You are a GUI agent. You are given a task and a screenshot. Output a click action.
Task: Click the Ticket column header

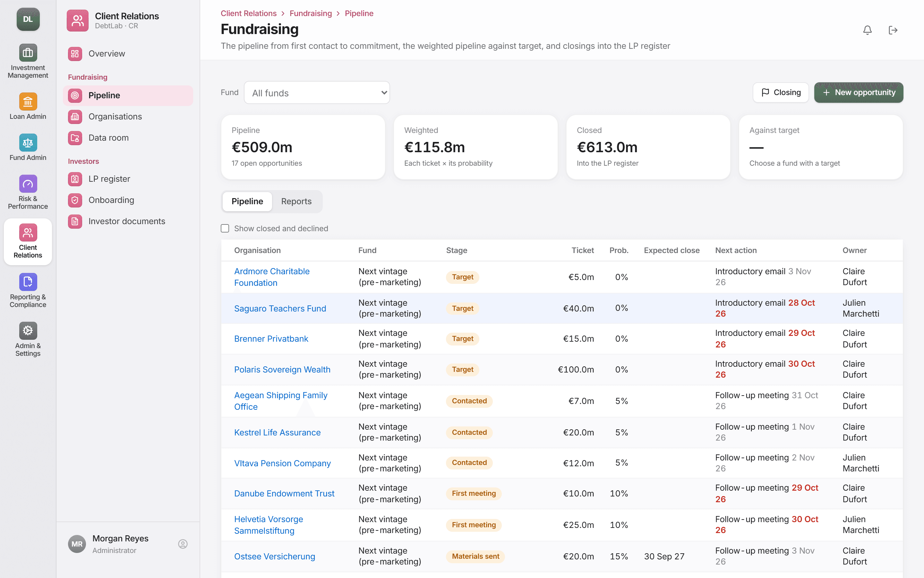583,250
